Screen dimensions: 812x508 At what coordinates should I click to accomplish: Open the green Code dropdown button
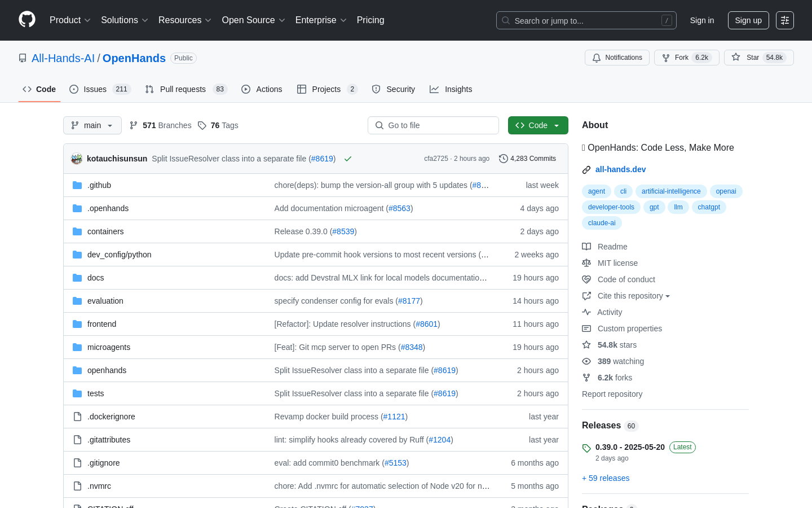(538, 125)
